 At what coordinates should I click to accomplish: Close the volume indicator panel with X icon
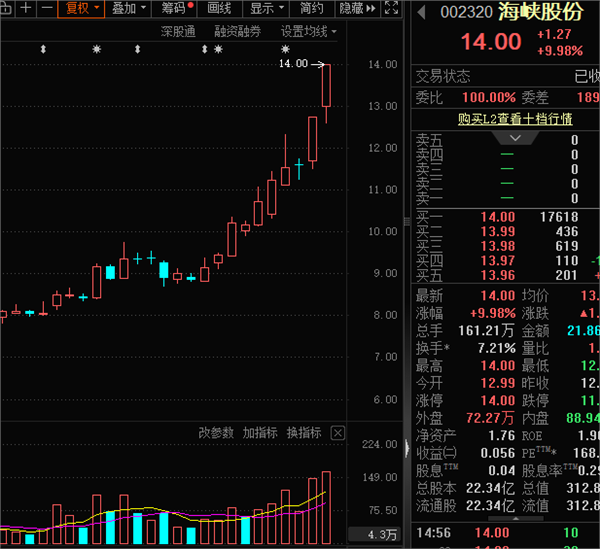[337, 433]
